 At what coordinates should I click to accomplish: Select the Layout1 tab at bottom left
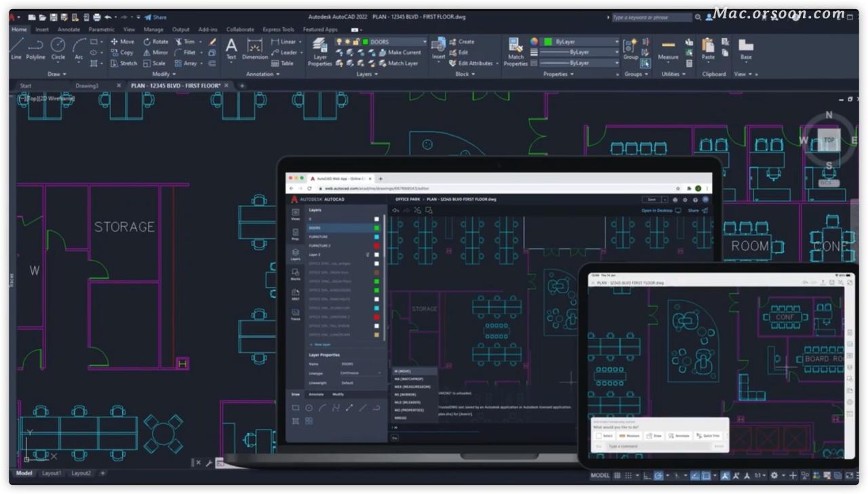[52, 473]
